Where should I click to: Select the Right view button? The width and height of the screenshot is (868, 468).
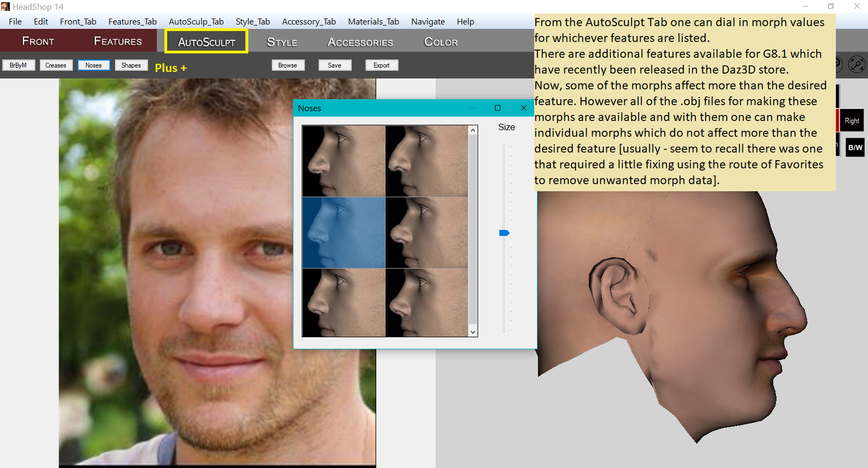click(x=852, y=121)
